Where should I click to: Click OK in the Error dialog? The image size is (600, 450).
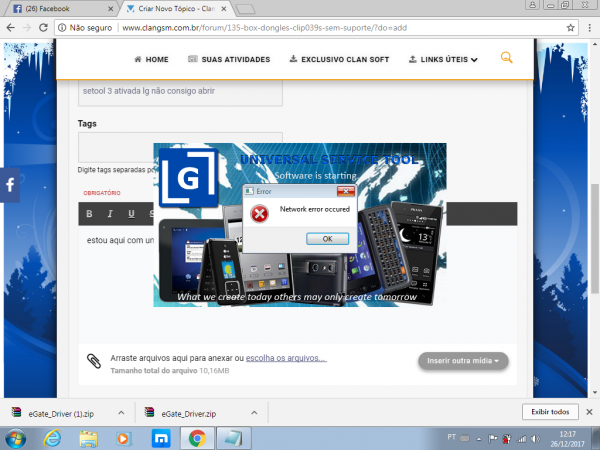click(327, 239)
